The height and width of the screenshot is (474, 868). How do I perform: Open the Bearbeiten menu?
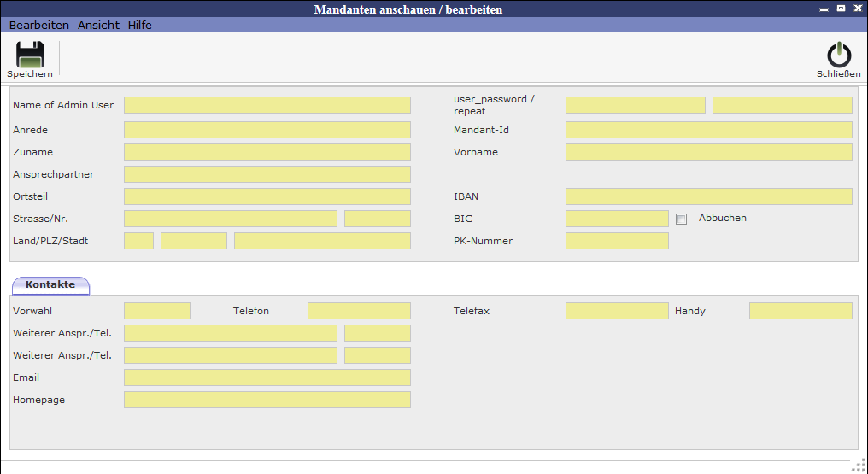click(39, 26)
